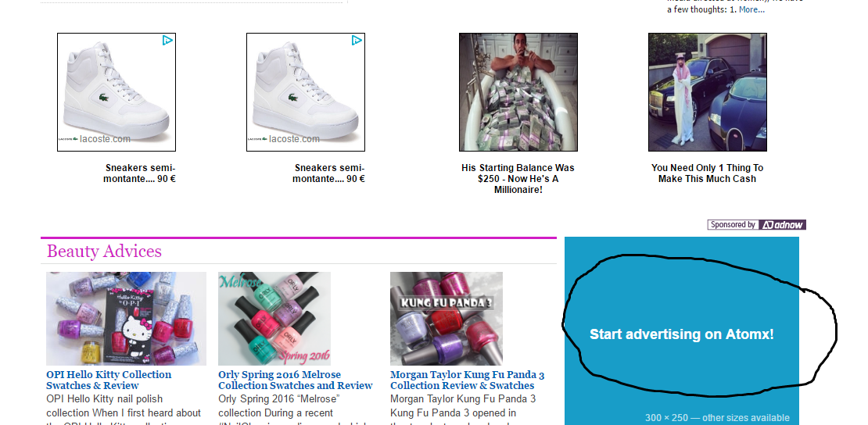Open the OPI Hello Kitty polish thumbnail
The width and height of the screenshot is (868, 425).
click(126, 319)
